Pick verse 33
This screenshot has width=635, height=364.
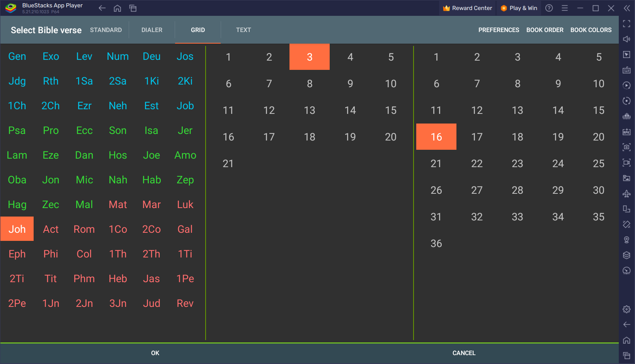click(518, 217)
